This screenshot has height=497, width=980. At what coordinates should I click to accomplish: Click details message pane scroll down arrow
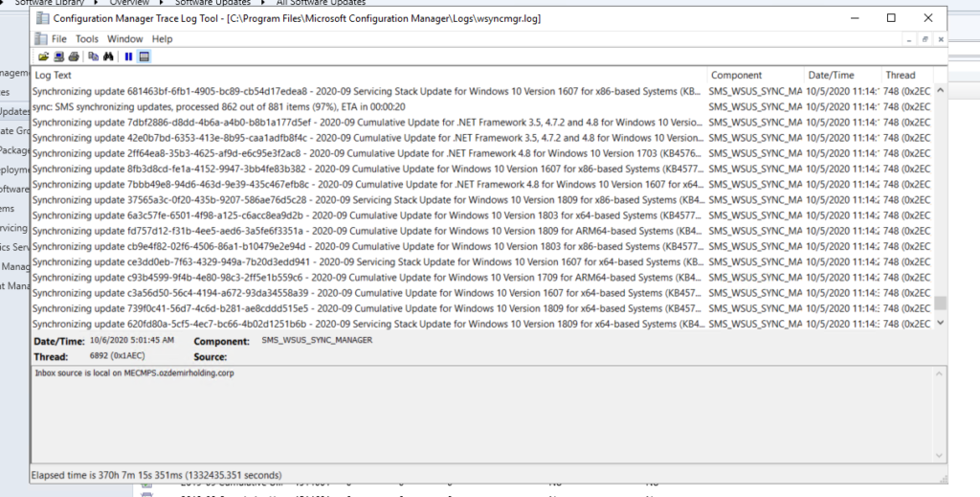939,456
